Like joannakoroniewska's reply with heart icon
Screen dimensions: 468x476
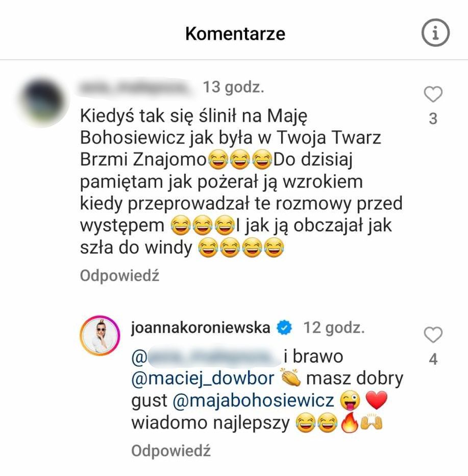pyautogui.click(x=433, y=335)
